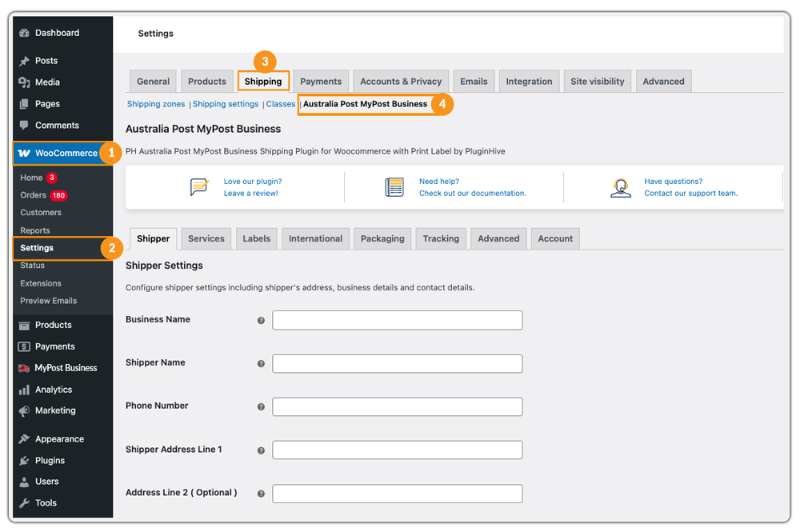Open the Emails tab

tap(474, 82)
